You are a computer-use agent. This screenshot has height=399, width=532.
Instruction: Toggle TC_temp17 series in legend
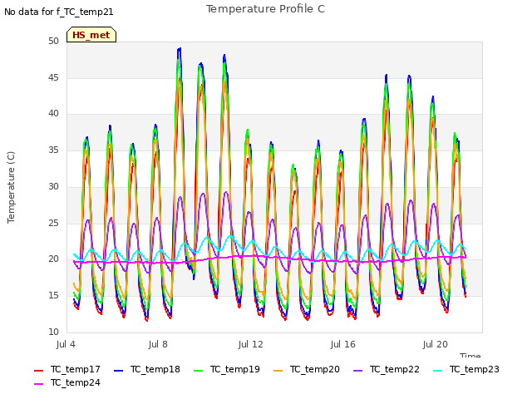(67, 369)
